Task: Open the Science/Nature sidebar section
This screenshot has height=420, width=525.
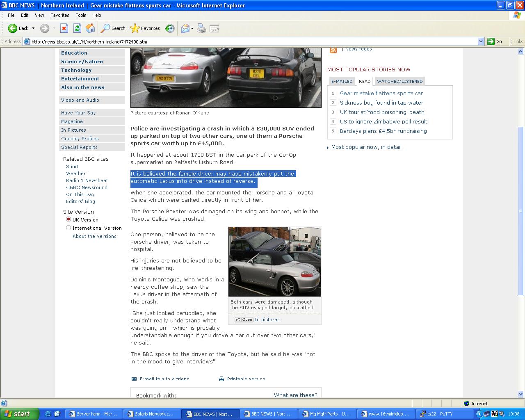Action: point(92,62)
